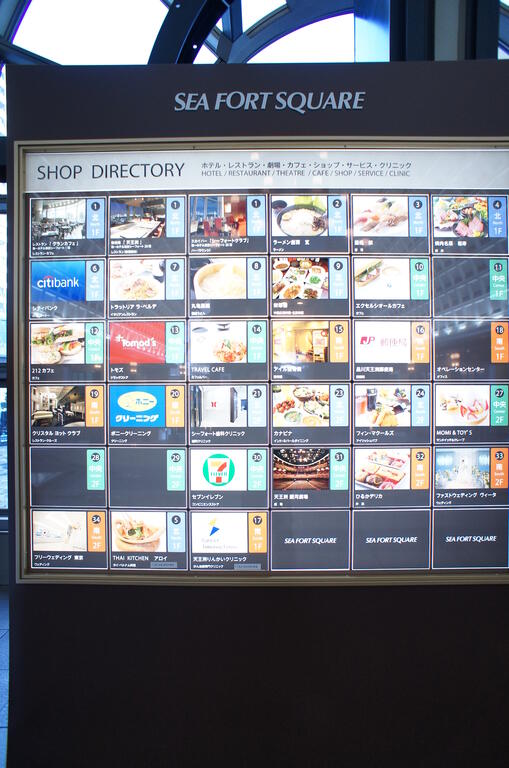Select the clinic logo beside badge 17
509x768 pixels.
click(x=219, y=532)
